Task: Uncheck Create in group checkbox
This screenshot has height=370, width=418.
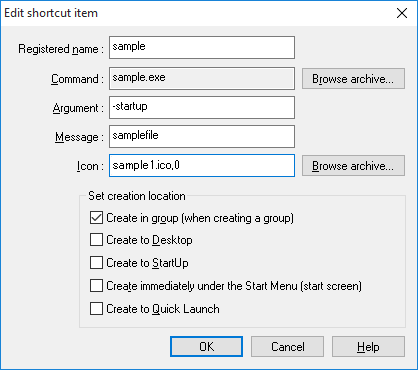Action: tap(96, 218)
